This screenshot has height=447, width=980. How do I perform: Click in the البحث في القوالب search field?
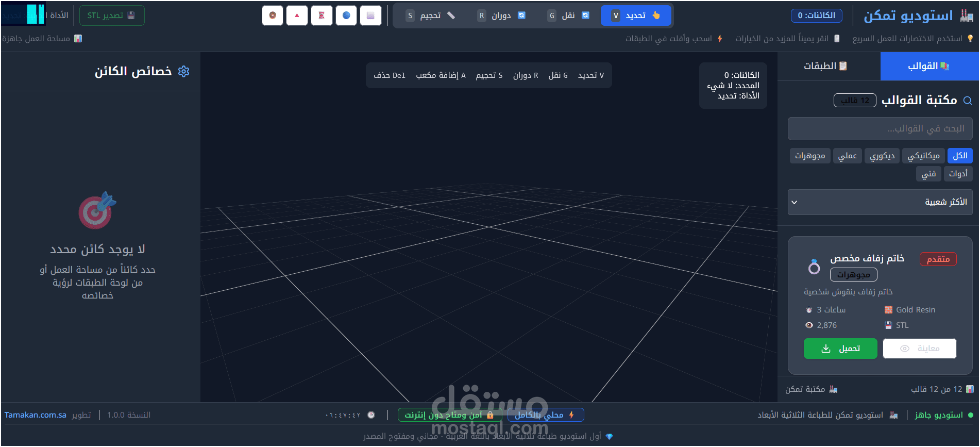[x=880, y=128]
